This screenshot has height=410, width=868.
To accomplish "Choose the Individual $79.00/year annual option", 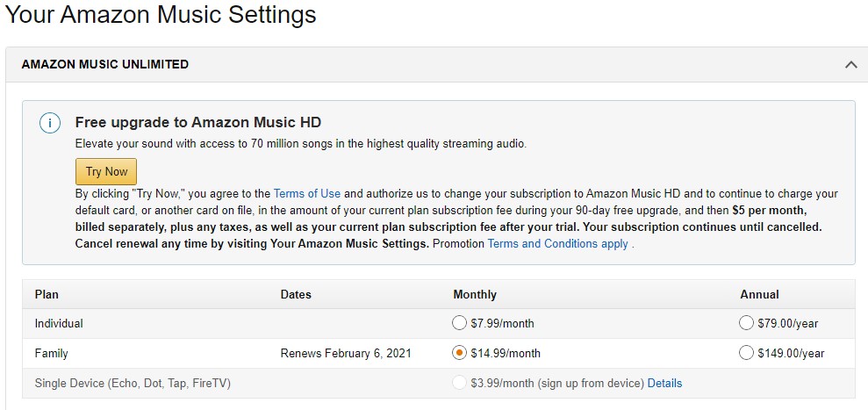I will click(746, 323).
